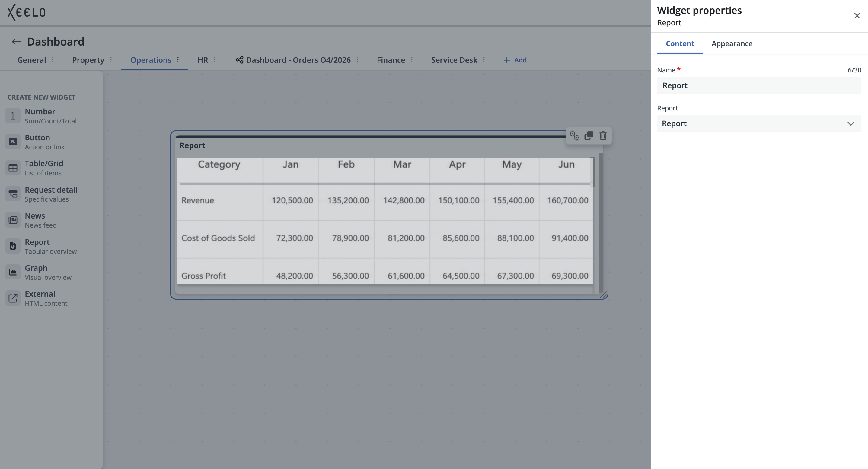Click the May column header
Viewport: 868px width, 469px height.
512,164
